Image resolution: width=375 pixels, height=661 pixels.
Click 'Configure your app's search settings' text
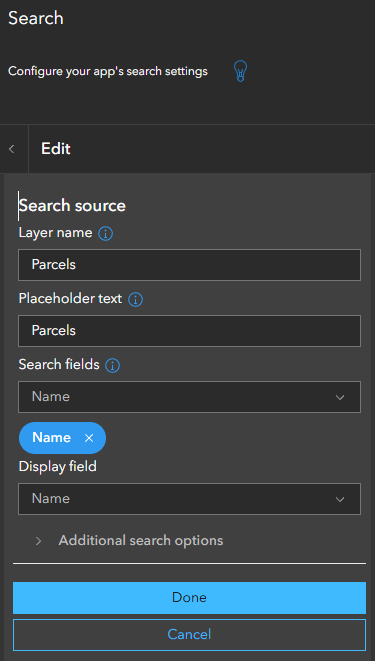point(108,71)
